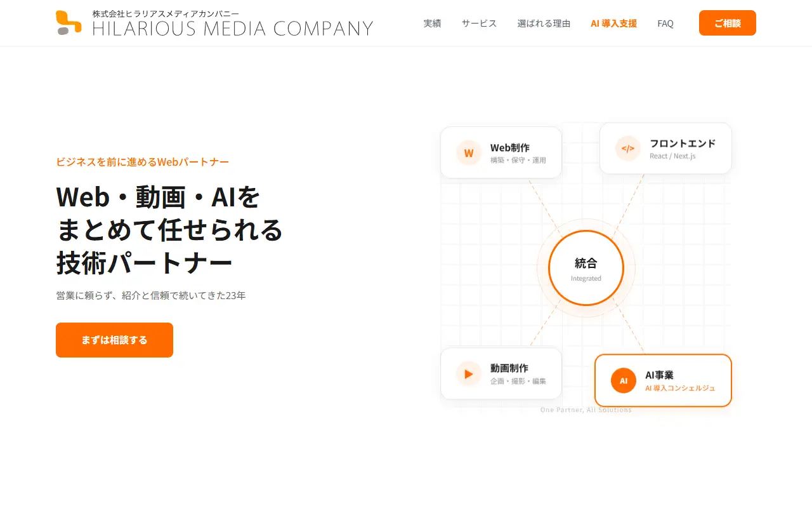The image size is (812, 508).
Task: Click the code brackets icon for フロントエンド
Action: point(627,149)
